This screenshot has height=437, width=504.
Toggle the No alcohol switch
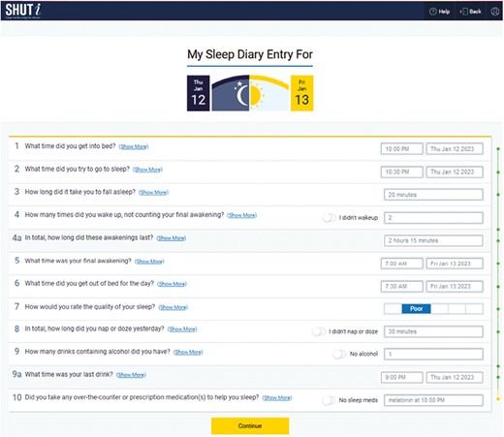(x=339, y=355)
